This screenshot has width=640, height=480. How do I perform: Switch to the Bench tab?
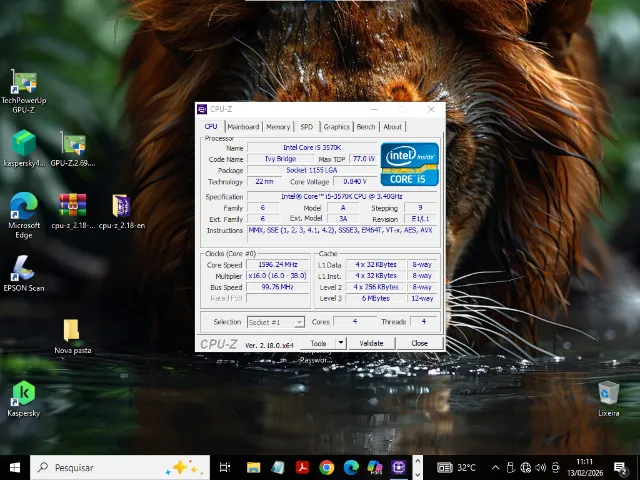point(366,127)
